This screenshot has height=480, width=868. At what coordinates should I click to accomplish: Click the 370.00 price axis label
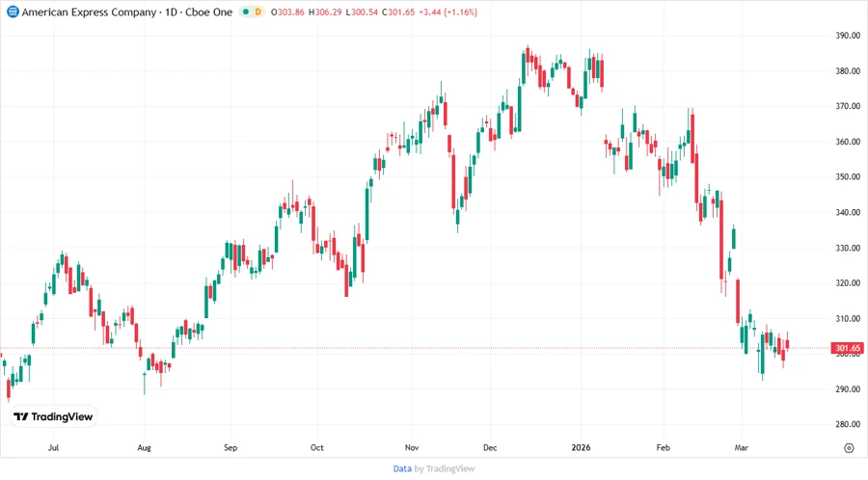click(848, 106)
